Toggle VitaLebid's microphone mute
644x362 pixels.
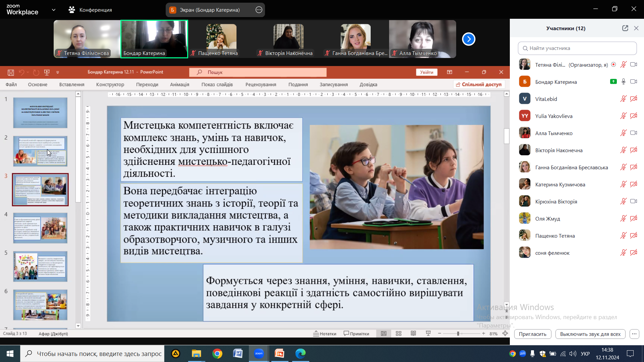coord(623,99)
